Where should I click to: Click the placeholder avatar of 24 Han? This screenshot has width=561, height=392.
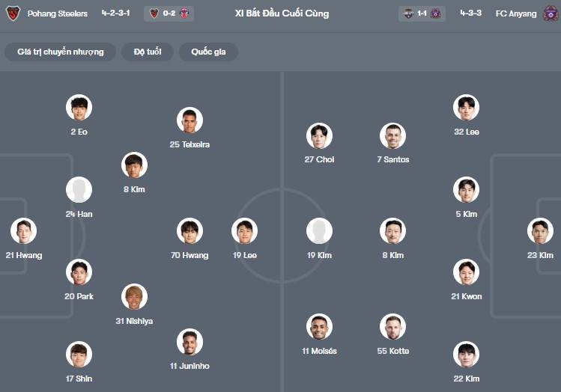coord(79,190)
